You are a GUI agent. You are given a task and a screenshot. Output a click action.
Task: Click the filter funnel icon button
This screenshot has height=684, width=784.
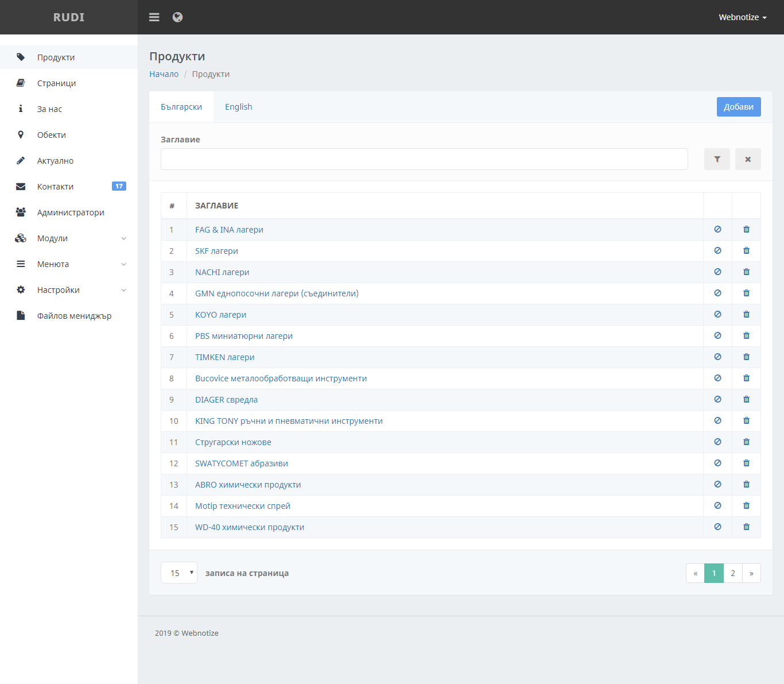(717, 159)
